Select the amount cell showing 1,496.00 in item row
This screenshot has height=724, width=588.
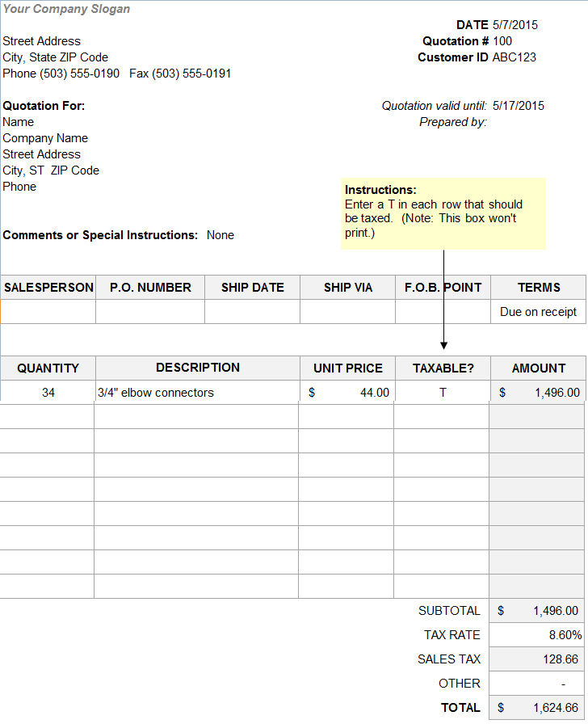click(538, 393)
